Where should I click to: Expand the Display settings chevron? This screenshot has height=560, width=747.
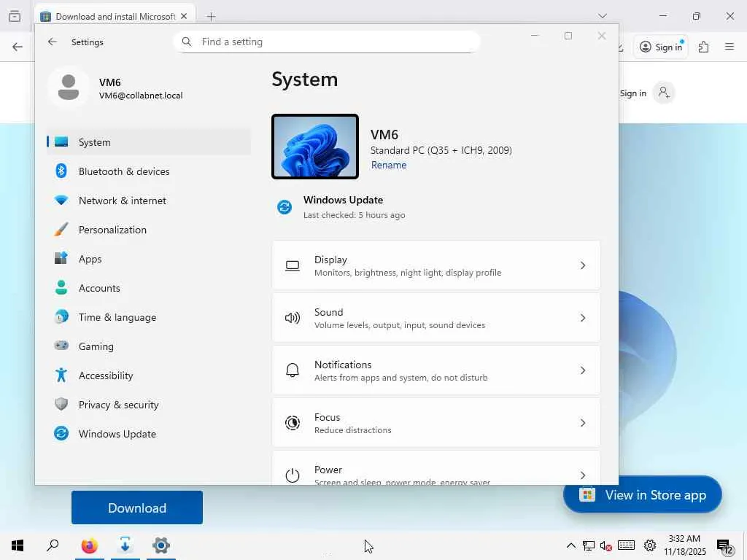tap(583, 265)
